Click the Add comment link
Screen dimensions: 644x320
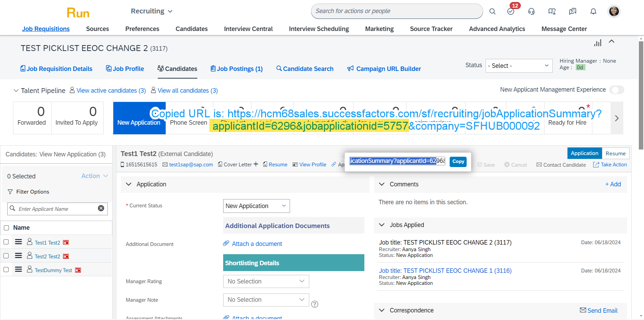coord(613,184)
